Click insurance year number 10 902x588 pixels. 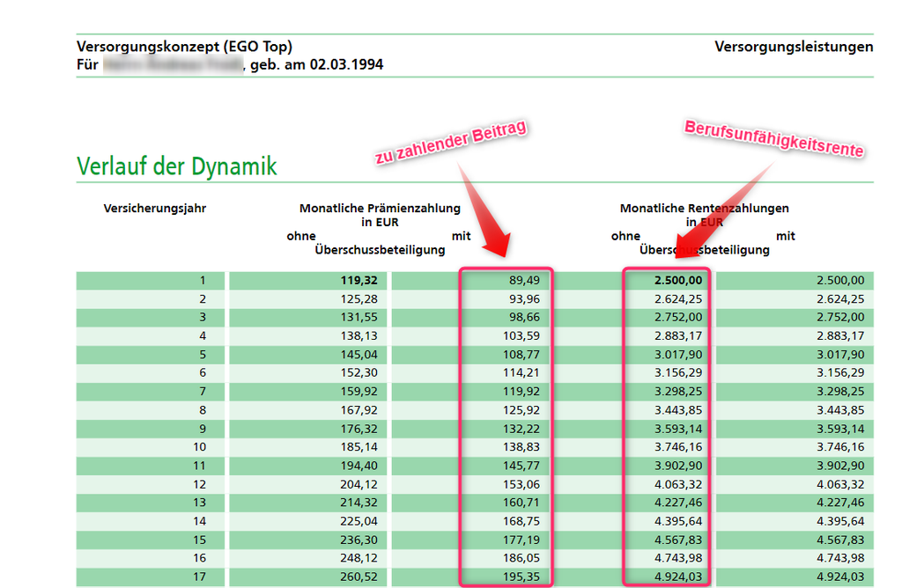point(198,447)
